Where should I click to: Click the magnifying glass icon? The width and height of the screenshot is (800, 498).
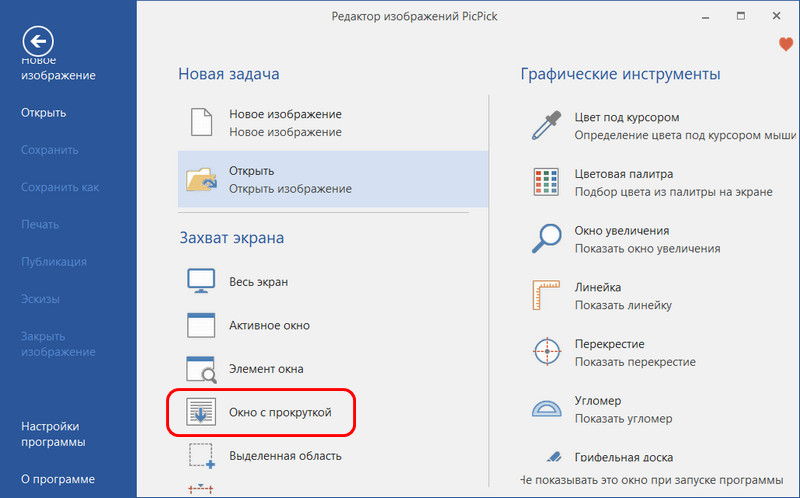click(x=546, y=238)
